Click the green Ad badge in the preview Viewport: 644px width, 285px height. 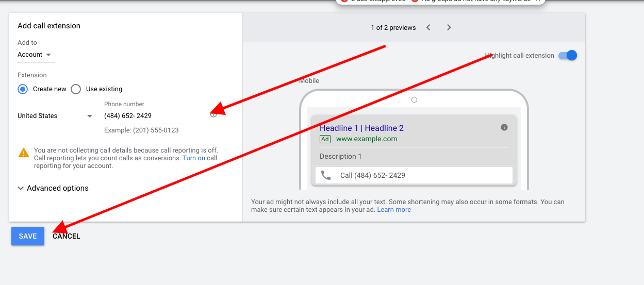325,139
